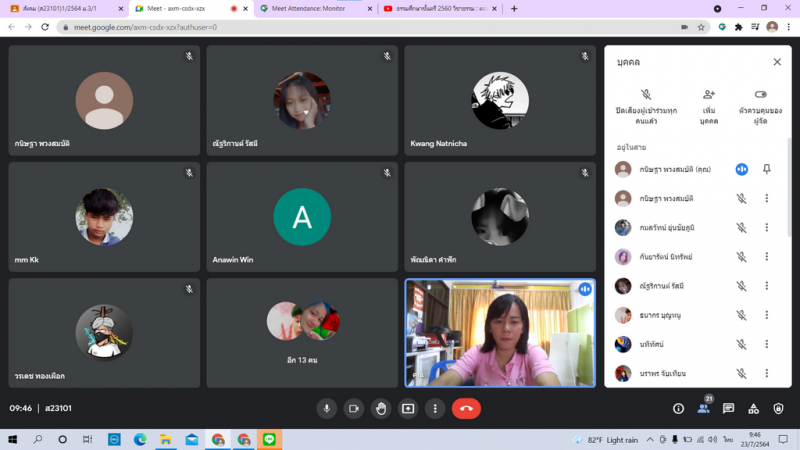
Task: Open the chat panel
Action: [728, 408]
